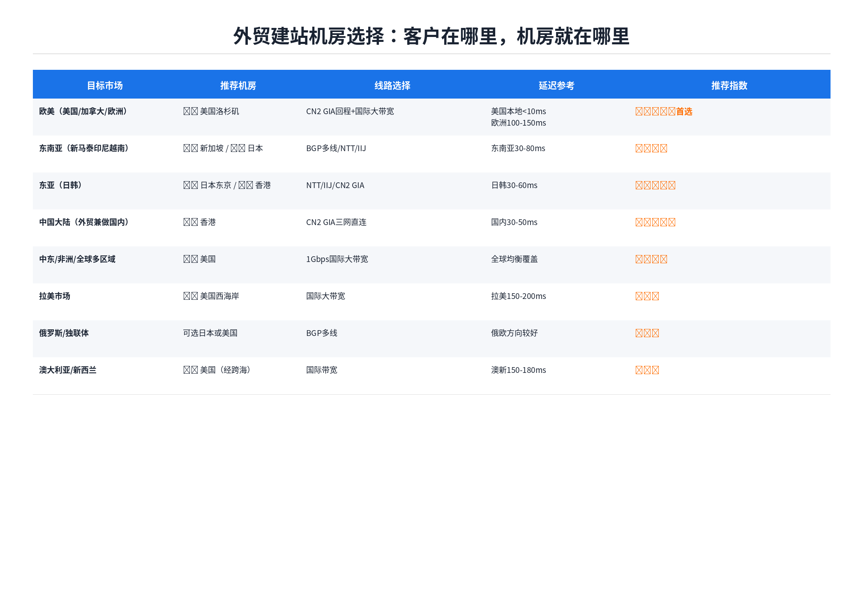Click the 延迟参考 column header
Viewport: 863px width, 616px height.
tap(556, 85)
